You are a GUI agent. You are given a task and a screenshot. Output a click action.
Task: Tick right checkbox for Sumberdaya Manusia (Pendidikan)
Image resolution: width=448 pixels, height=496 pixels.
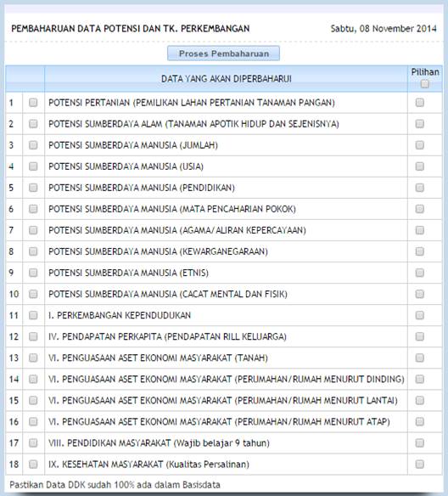[419, 188]
